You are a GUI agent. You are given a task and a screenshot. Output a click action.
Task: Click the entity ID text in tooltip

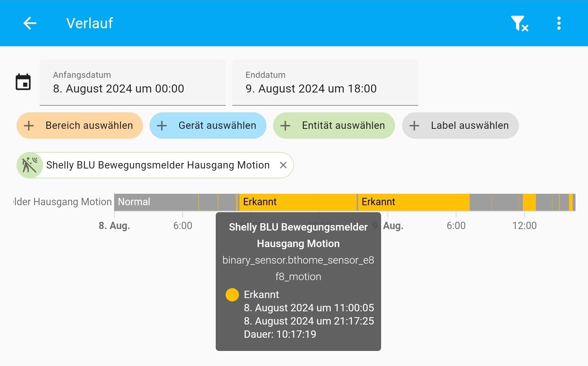(x=298, y=268)
